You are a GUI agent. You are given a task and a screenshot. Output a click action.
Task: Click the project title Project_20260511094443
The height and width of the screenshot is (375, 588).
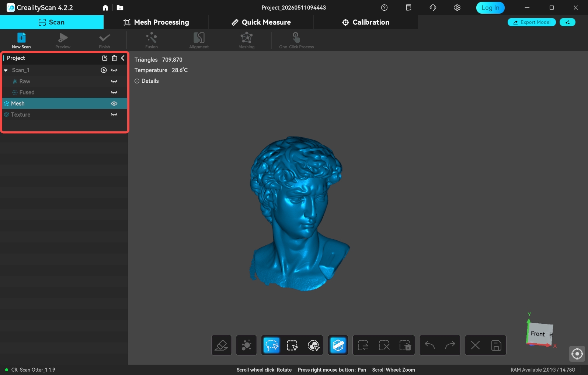[294, 8]
